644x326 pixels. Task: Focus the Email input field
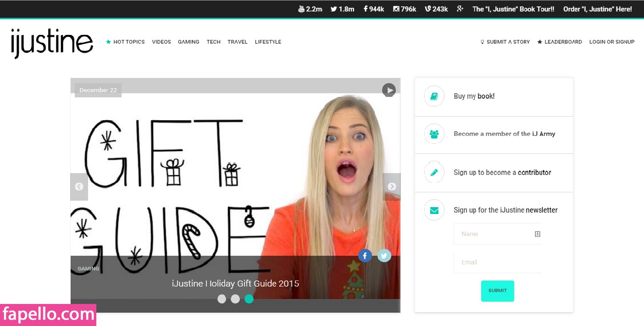[x=497, y=262]
